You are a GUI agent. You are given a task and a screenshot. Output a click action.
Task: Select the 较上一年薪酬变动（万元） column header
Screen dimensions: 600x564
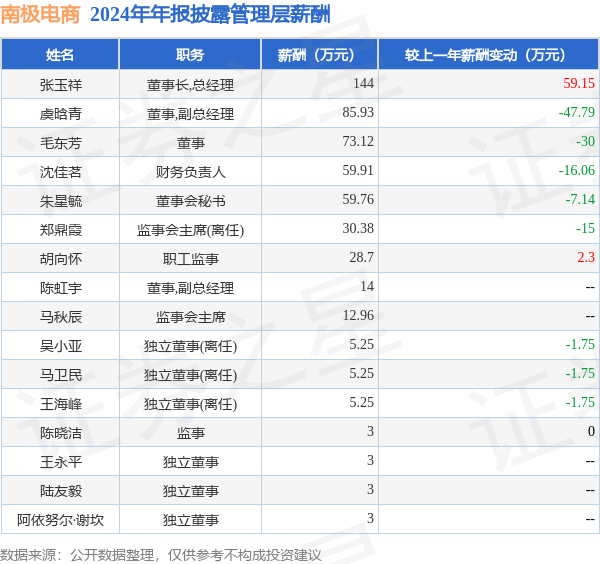point(489,55)
